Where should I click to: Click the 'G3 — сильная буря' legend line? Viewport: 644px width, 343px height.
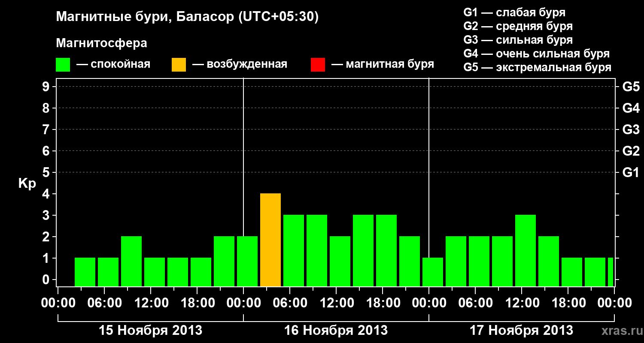click(x=518, y=40)
